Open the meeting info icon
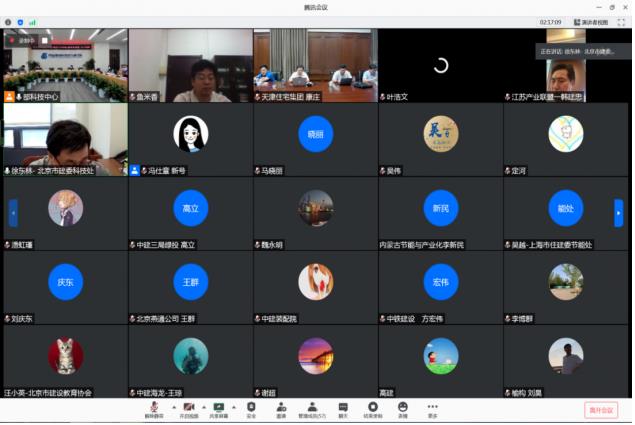 [8, 22]
